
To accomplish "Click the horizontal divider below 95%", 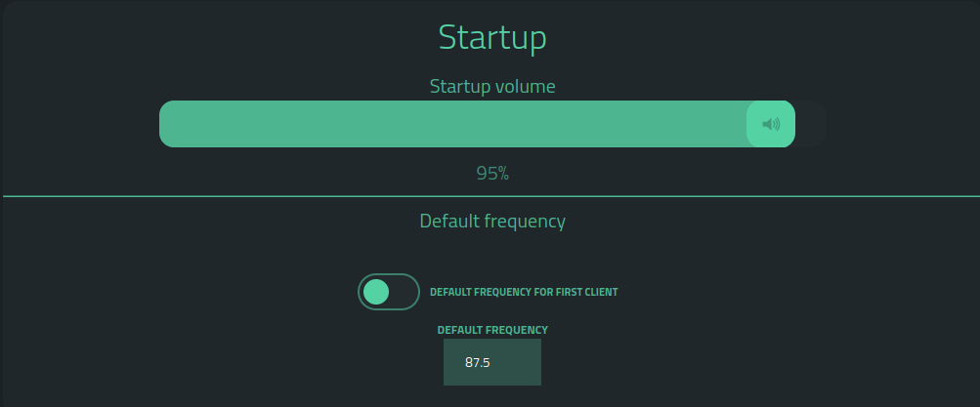I will [x=490, y=196].
